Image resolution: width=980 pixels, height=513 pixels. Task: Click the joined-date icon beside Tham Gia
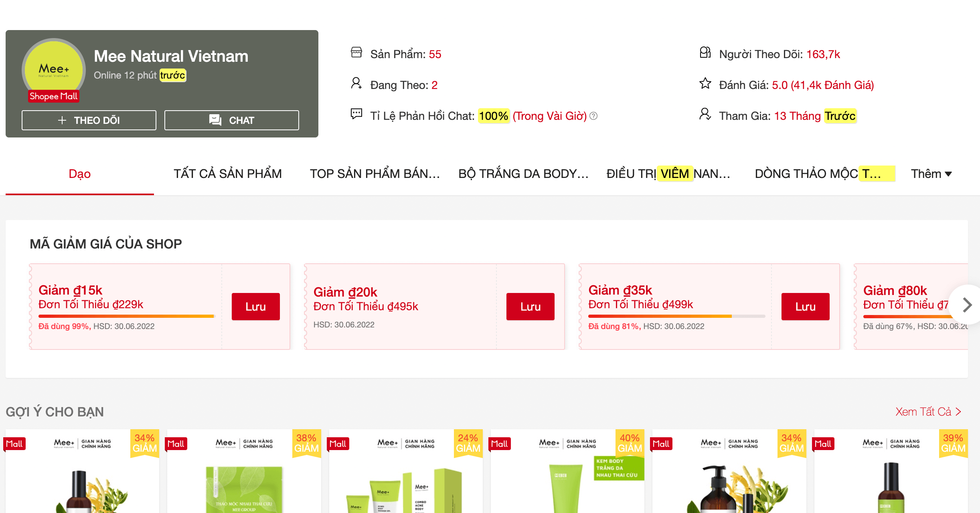click(x=705, y=114)
